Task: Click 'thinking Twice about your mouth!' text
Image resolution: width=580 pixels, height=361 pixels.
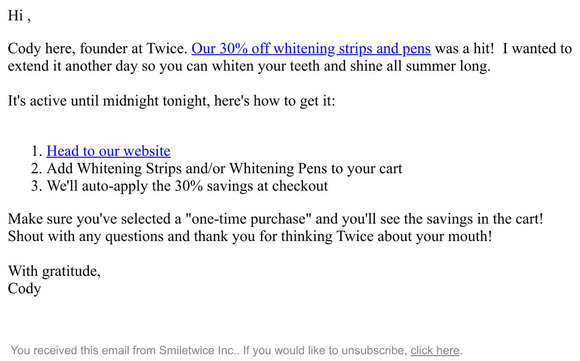Action: 387,236
